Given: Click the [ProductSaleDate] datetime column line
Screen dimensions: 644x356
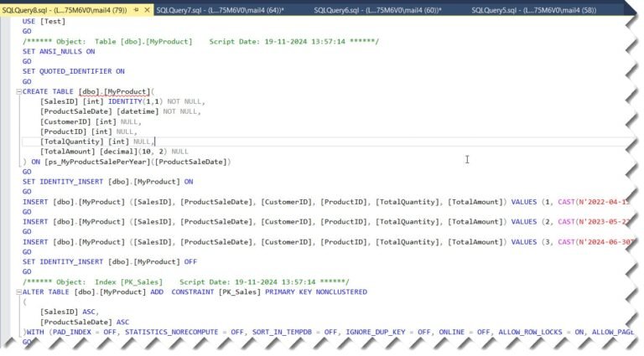Looking at the screenshot, I should (x=119, y=111).
